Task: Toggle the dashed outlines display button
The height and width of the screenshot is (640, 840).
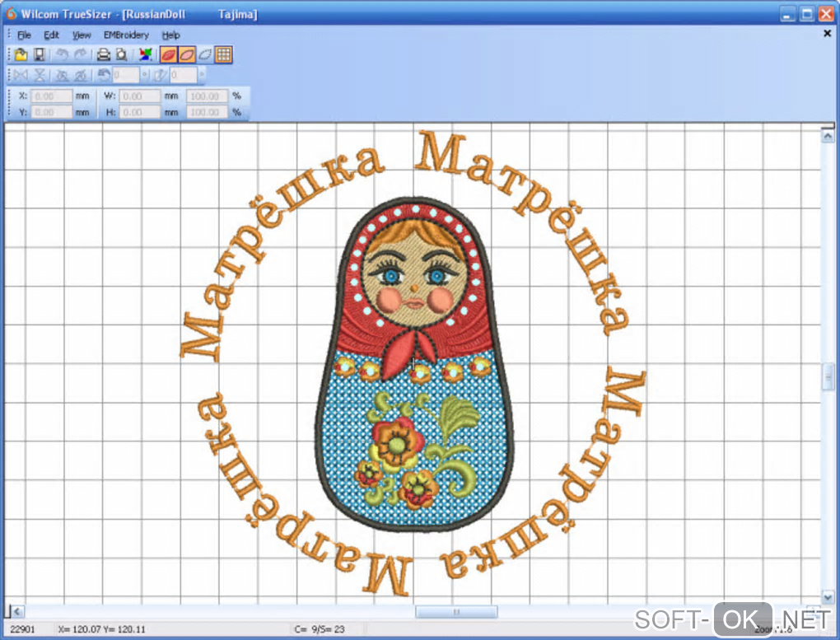Action: (205, 55)
